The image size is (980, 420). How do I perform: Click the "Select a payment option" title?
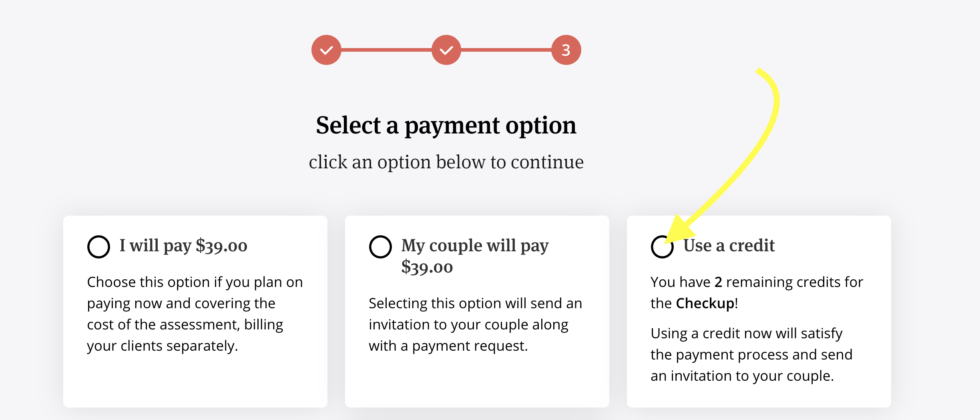pyautogui.click(x=446, y=125)
